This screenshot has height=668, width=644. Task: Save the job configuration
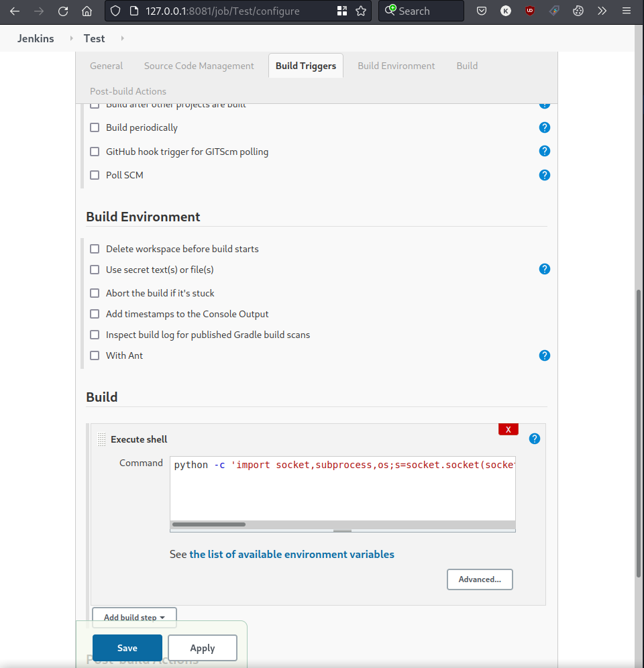127,648
